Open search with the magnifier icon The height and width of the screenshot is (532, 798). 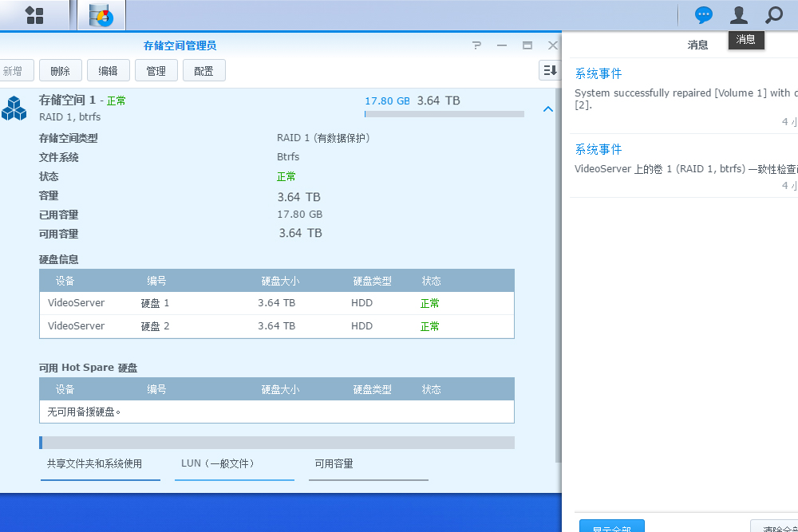(x=773, y=14)
